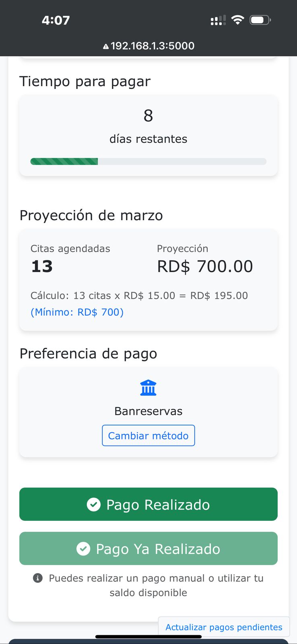Tap the 8 days remaining number
297x644 pixels.
[x=148, y=116]
